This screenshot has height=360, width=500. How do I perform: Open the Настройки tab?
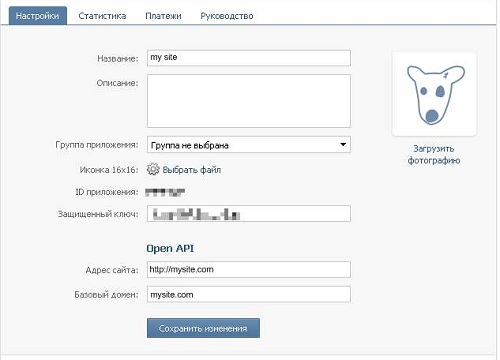pyautogui.click(x=38, y=16)
